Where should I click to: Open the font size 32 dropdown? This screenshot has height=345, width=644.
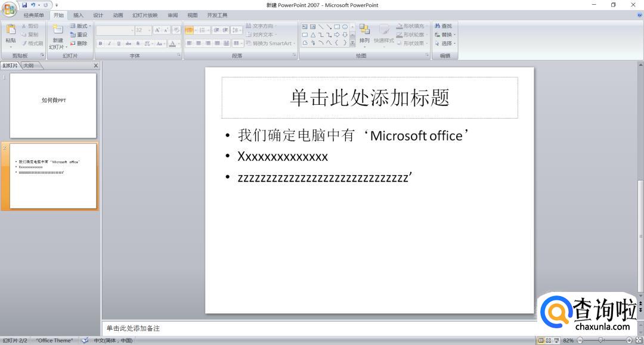143,30
